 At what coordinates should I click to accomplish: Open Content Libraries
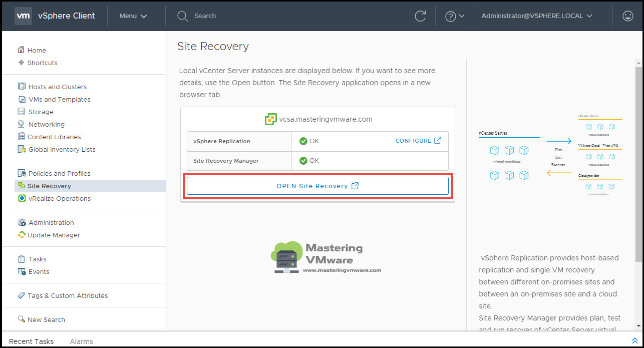tap(54, 137)
